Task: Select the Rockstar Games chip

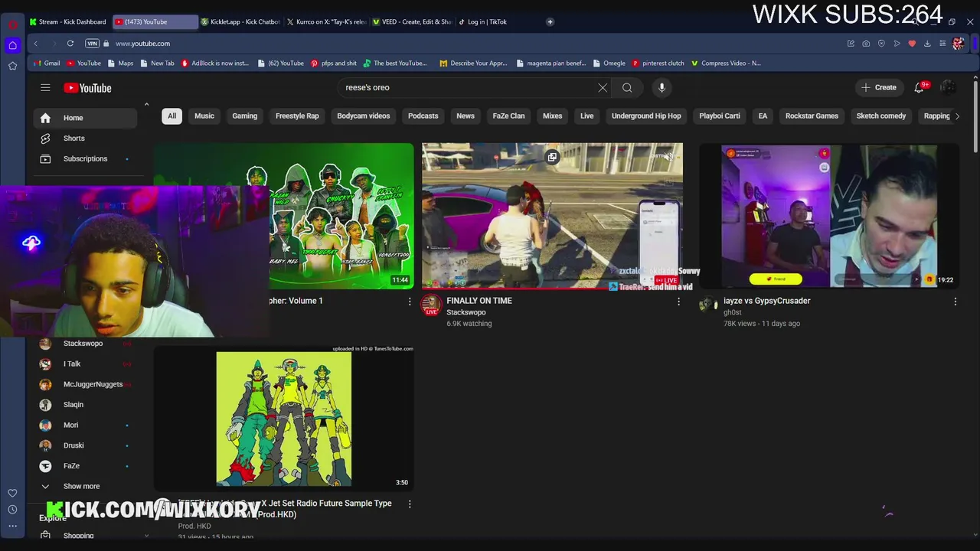Action: pos(812,116)
